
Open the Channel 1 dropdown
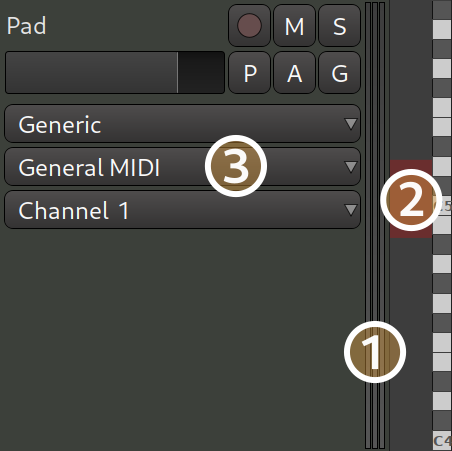182,210
